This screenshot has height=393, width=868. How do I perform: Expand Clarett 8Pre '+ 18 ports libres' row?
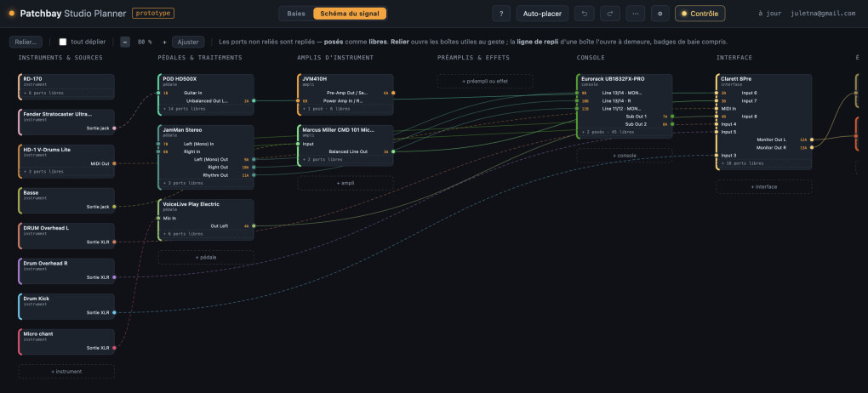pos(764,163)
